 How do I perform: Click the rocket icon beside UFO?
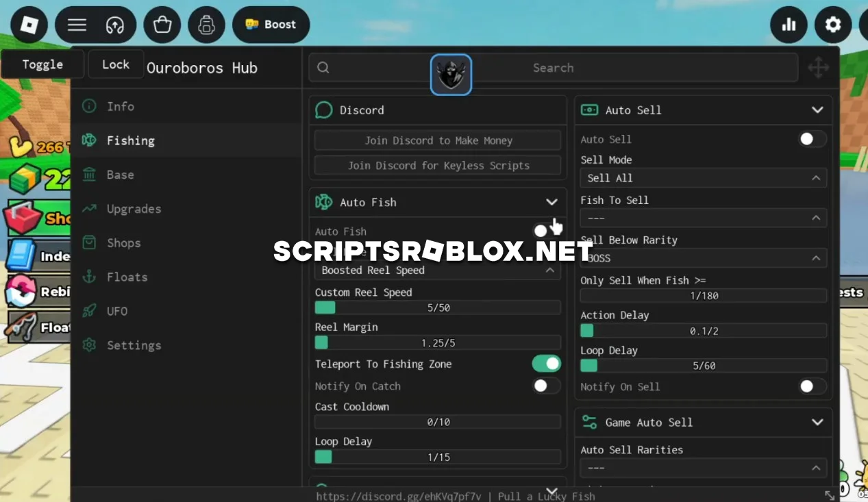[89, 311]
